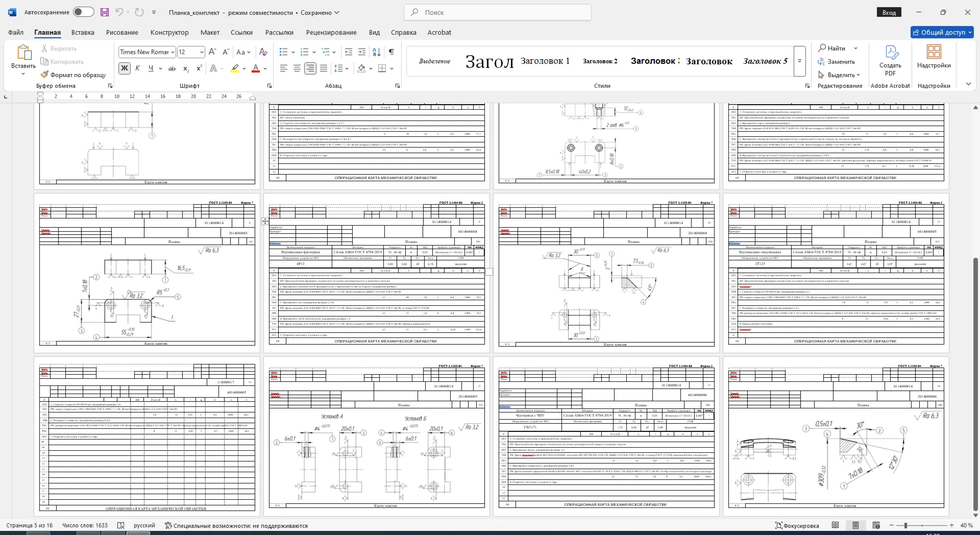Select the bulleted list icon
This screenshot has height=535, width=980.
pyautogui.click(x=284, y=52)
